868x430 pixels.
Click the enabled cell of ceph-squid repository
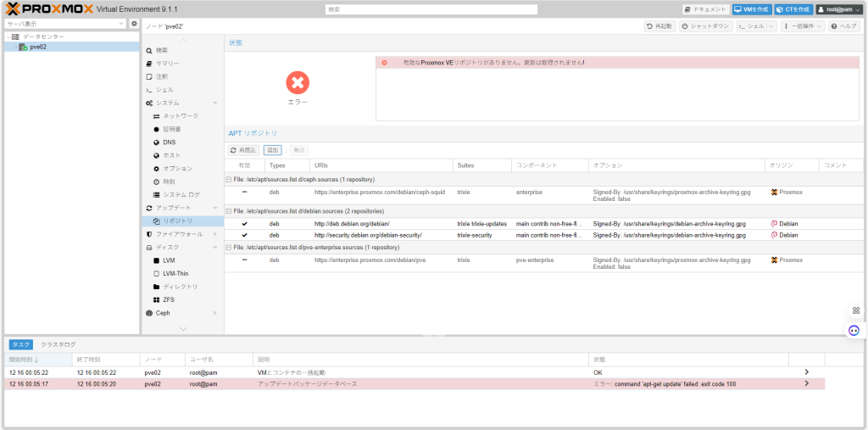pos(244,193)
